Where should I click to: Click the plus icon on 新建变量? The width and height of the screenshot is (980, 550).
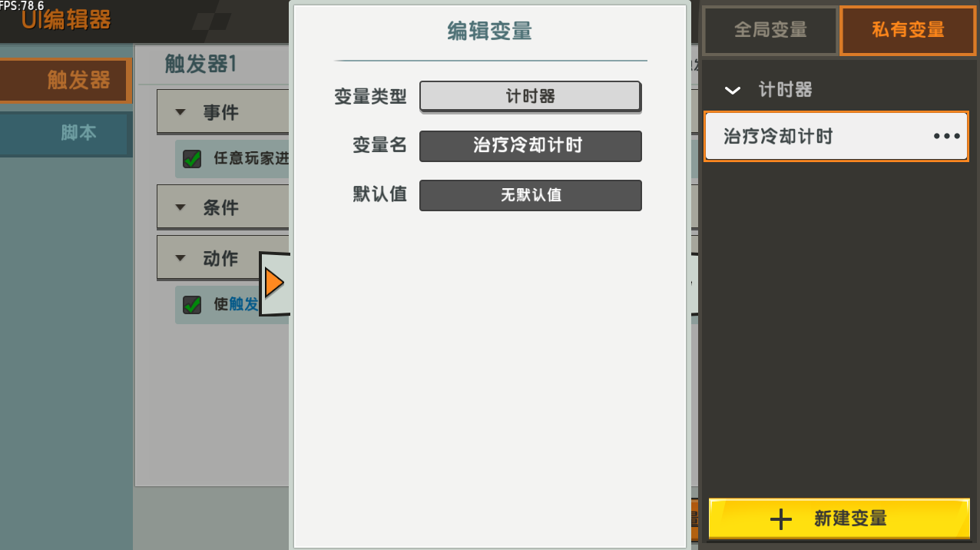pyautogui.click(x=780, y=519)
